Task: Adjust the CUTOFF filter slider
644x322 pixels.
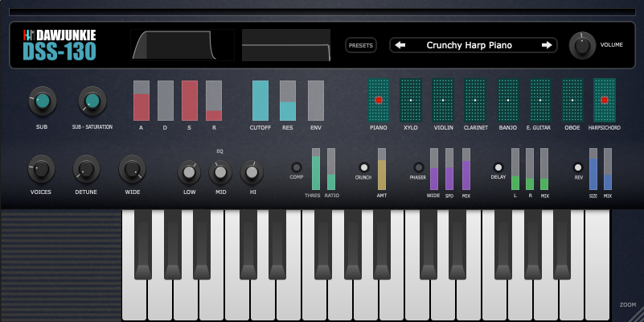Action: 260,101
